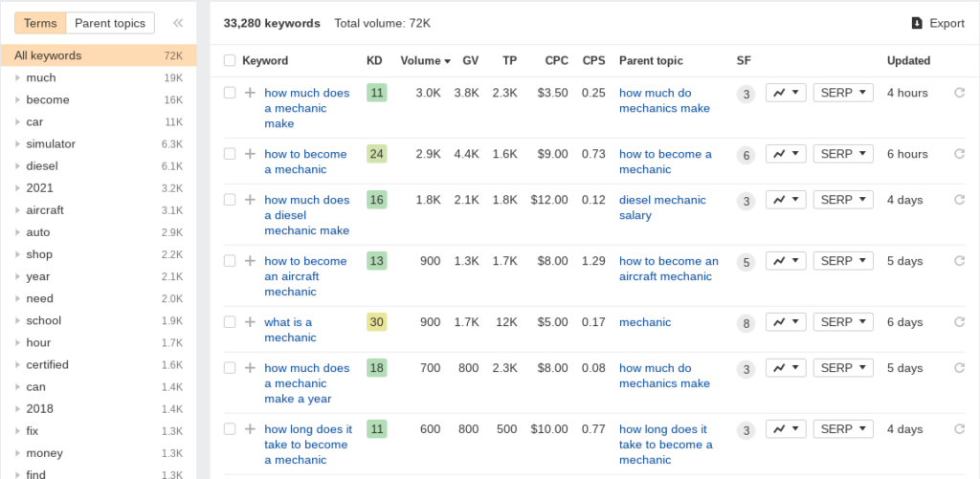Click the Export download icon

tap(917, 23)
